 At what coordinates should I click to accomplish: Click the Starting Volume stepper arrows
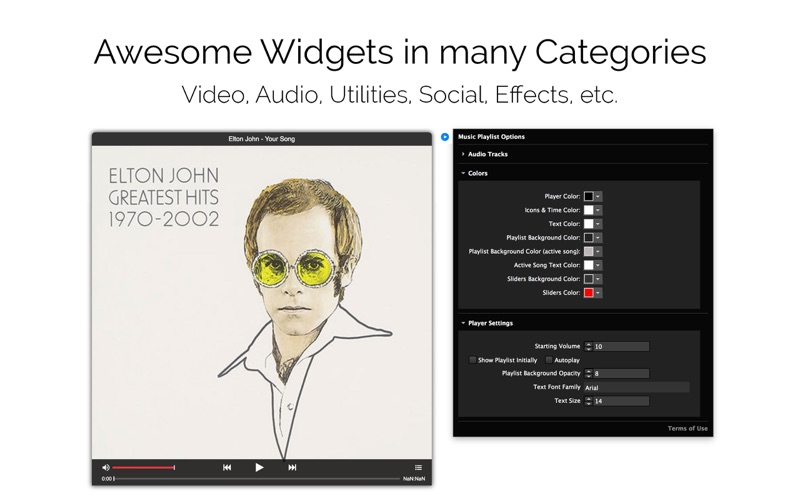589,346
